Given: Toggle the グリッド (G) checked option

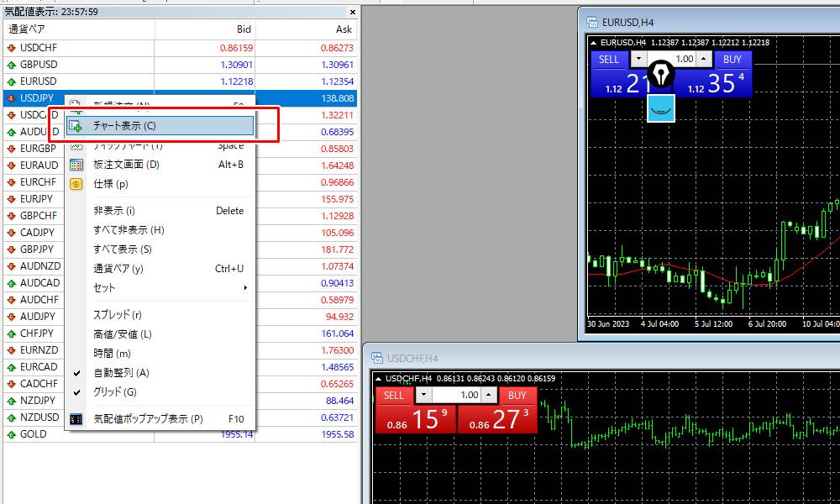Looking at the screenshot, I should [114, 392].
